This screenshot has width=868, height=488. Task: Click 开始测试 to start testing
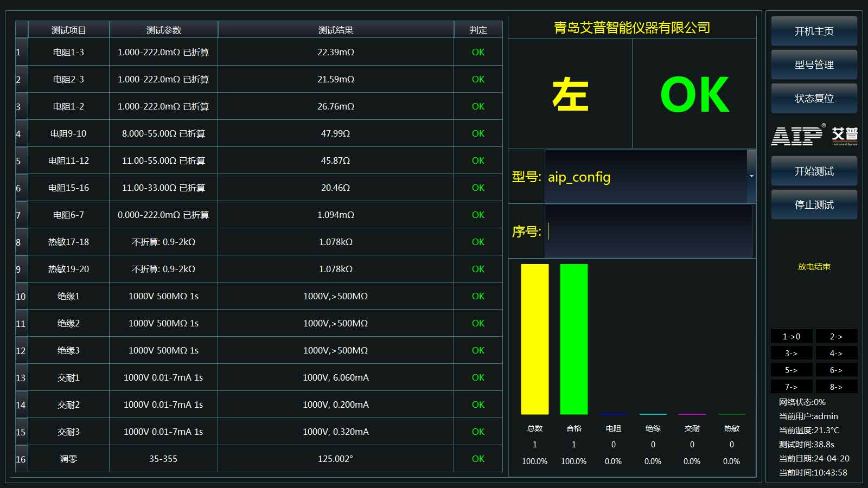click(x=813, y=170)
